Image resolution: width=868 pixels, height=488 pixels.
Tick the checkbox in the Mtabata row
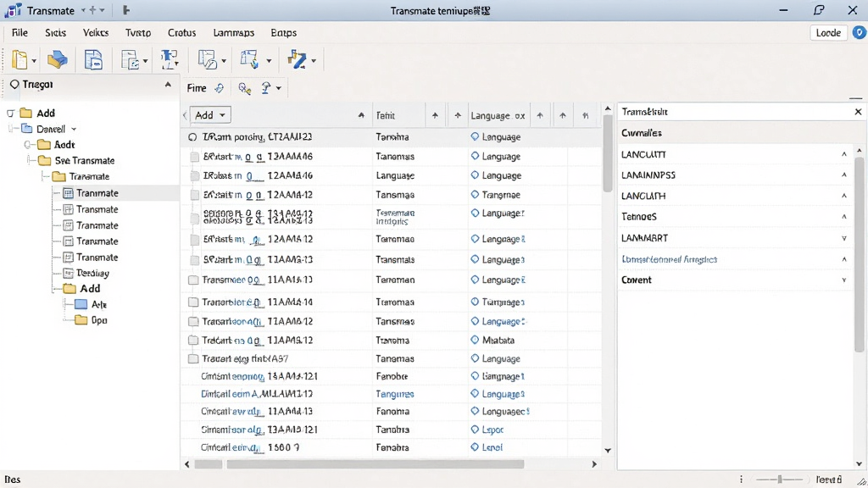[193, 340]
